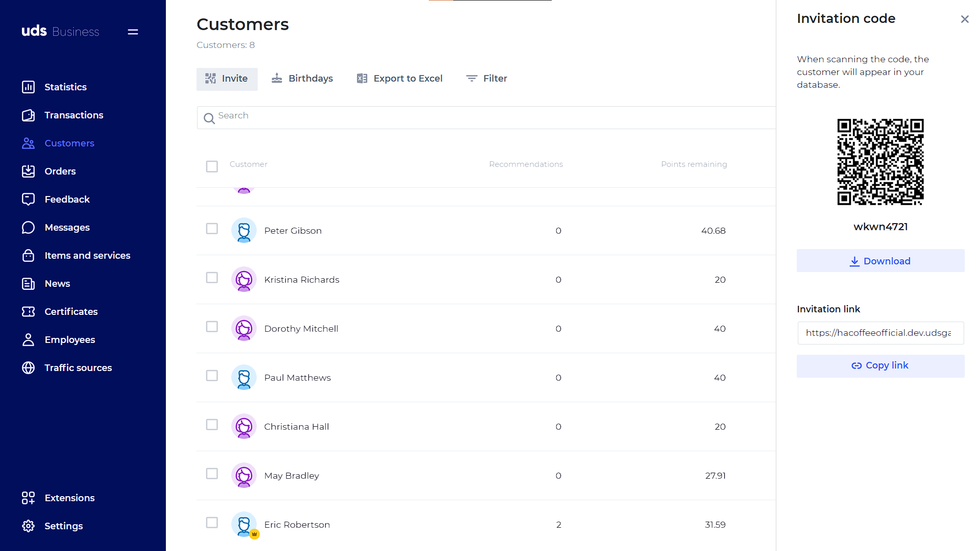
Task: Click May Bradley's avatar icon
Action: tap(244, 475)
